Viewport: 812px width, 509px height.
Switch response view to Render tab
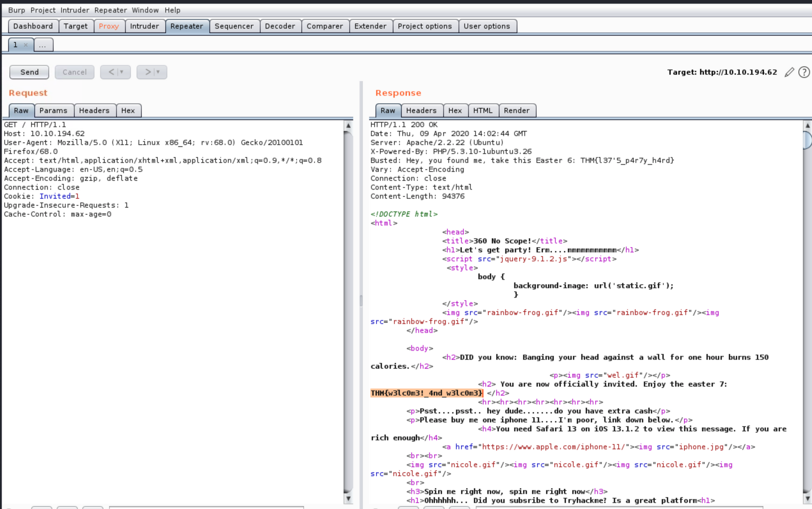tap(516, 110)
